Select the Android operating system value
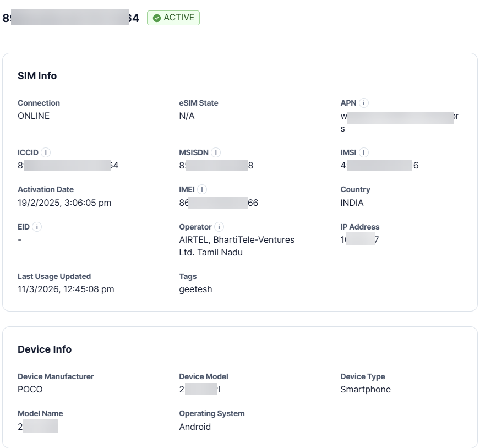Viewport: 480px width, 448px height. 195,427
